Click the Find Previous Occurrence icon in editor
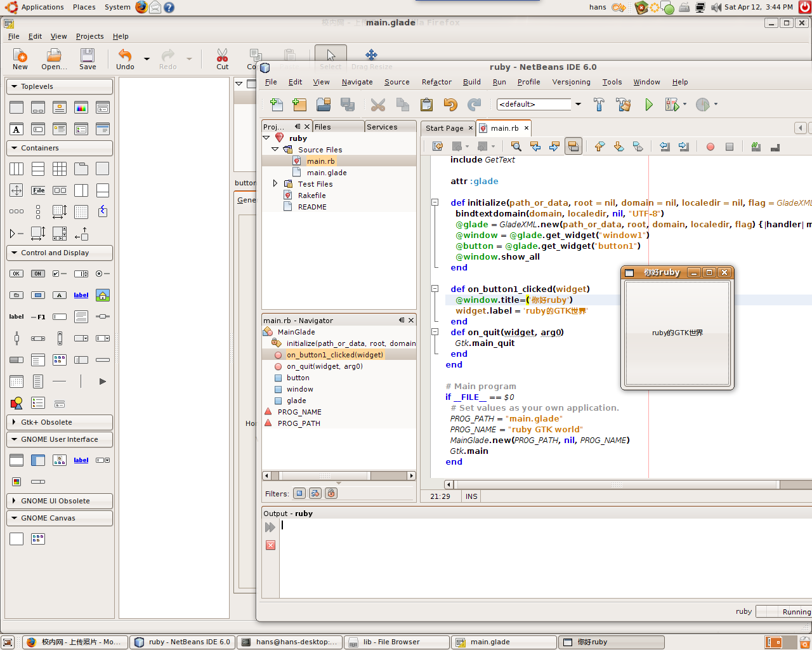812x650 pixels. (535, 147)
